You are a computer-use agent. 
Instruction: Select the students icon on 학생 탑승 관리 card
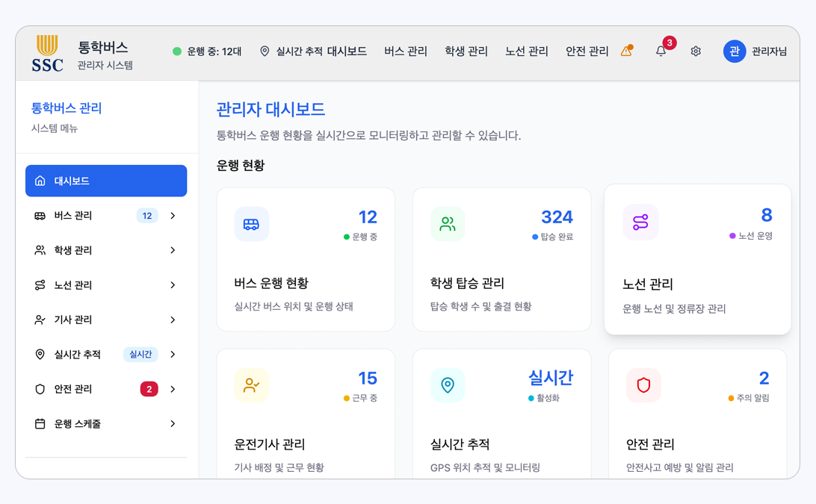[x=448, y=223]
